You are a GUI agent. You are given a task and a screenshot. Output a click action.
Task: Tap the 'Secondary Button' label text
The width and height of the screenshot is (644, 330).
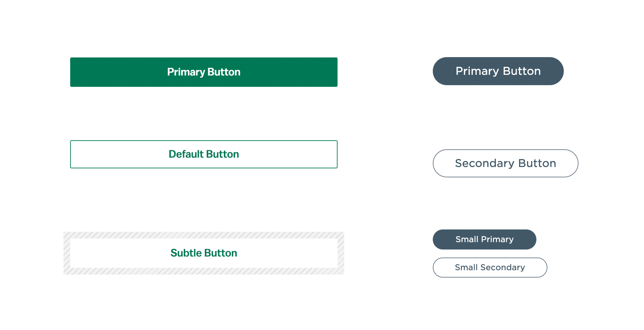pyautogui.click(x=505, y=163)
